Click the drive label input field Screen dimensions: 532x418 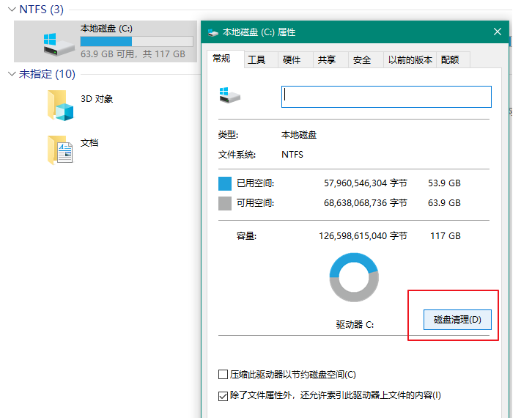386,97
